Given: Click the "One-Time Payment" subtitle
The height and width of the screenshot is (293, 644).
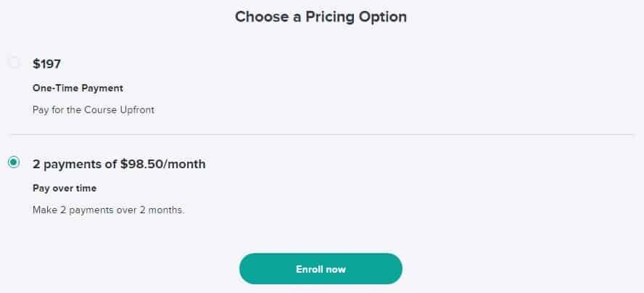Looking at the screenshot, I should 78,88.
